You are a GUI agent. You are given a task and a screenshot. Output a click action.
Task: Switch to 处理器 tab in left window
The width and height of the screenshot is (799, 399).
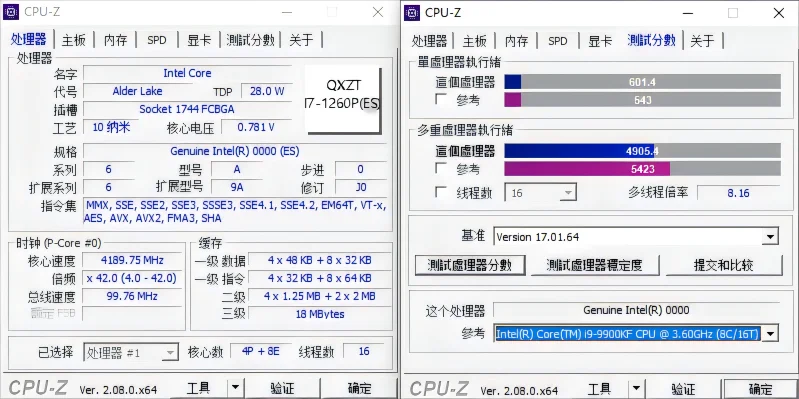[29, 40]
